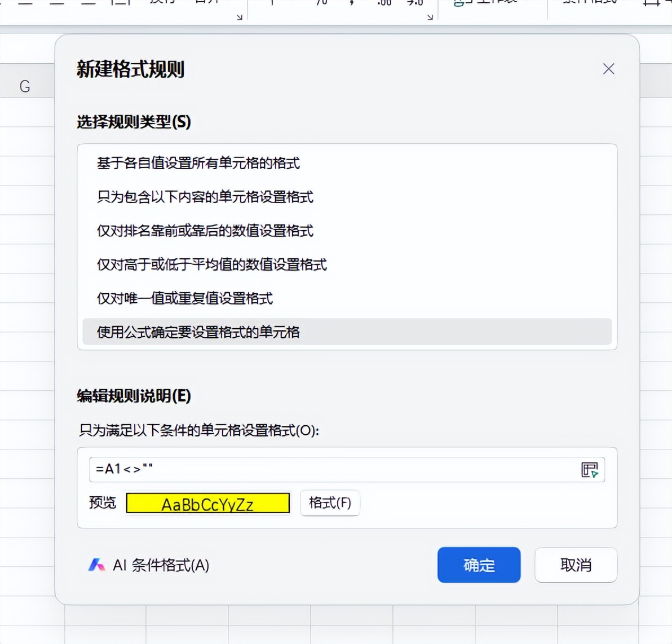Viewport: 672px width, 644px height.
Task: Click the AI 条件格式 logo icon
Action: coord(96,565)
